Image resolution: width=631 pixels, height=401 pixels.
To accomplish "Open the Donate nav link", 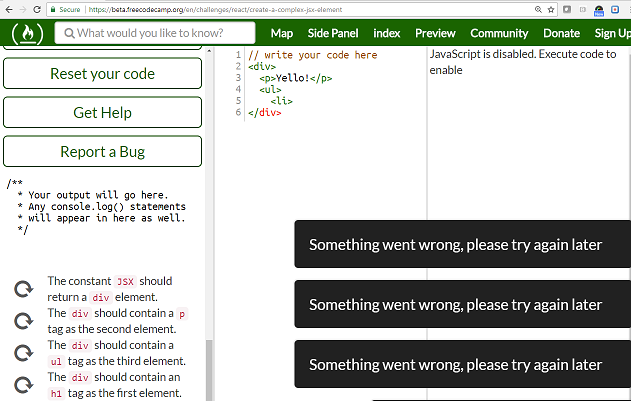I will click(561, 33).
